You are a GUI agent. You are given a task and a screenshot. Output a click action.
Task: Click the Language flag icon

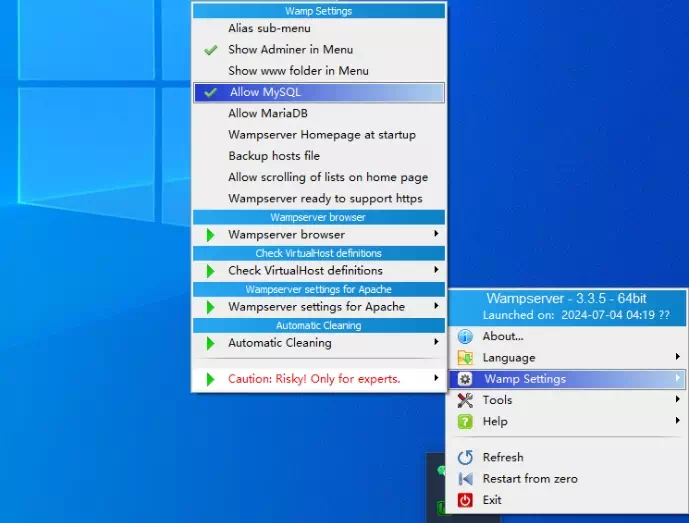coord(465,357)
